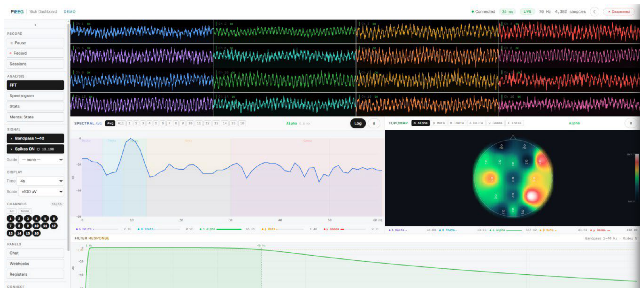Toggle channel 12 circle in channels list
The width and height of the screenshot is (644, 292).
(54, 226)
